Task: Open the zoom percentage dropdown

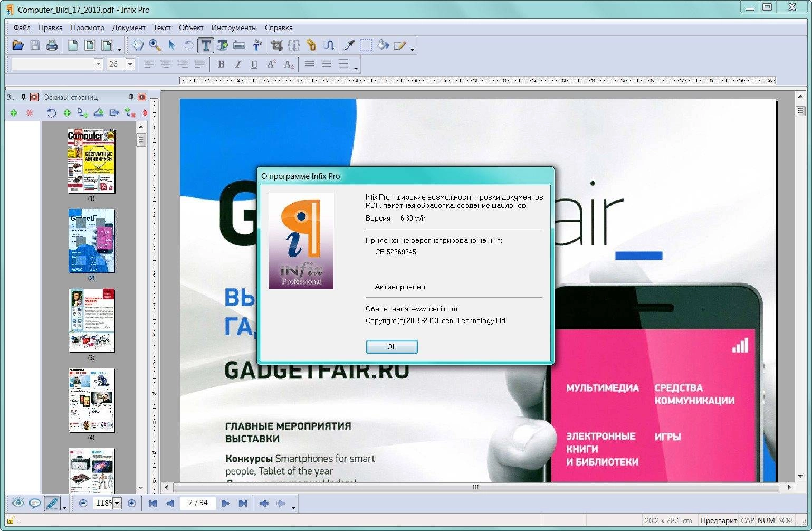Action: pos(117,504)
